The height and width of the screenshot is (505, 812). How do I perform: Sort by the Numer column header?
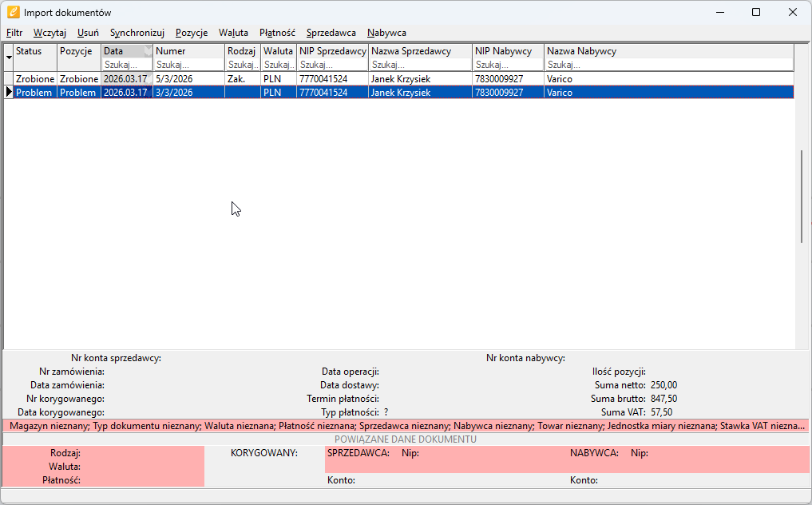coord(188,51)
